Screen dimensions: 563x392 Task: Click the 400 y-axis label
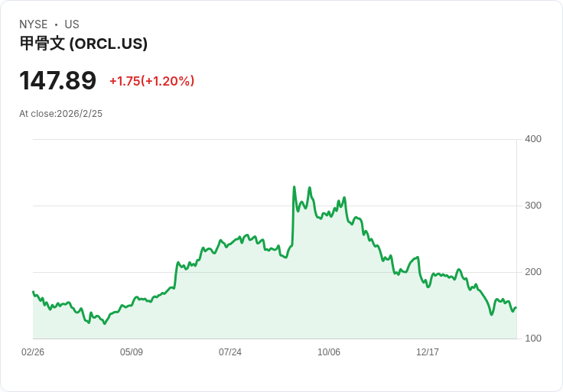(x=533, y=139)
